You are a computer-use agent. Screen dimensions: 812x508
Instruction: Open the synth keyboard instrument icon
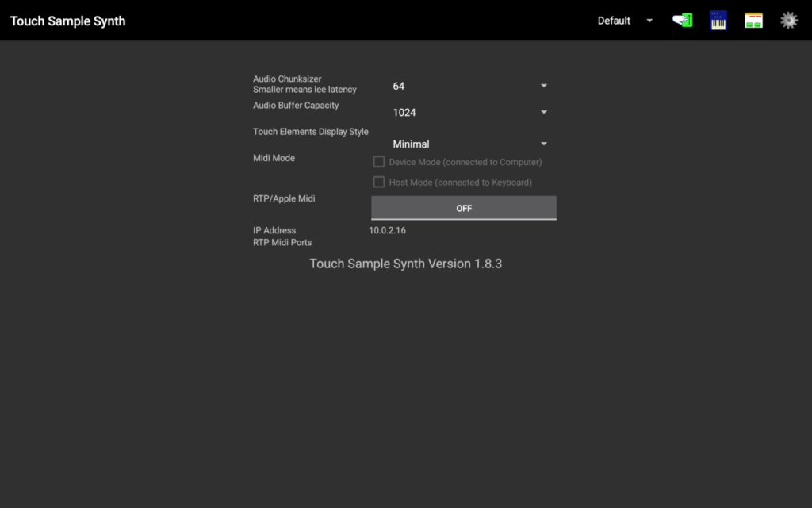coord(718,21)
